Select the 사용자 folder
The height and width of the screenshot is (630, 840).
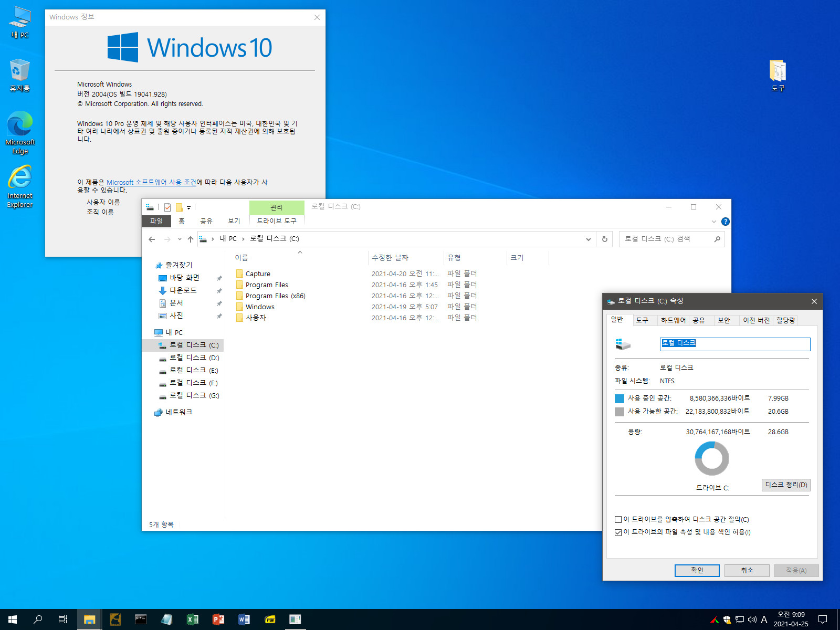(251, 318)
